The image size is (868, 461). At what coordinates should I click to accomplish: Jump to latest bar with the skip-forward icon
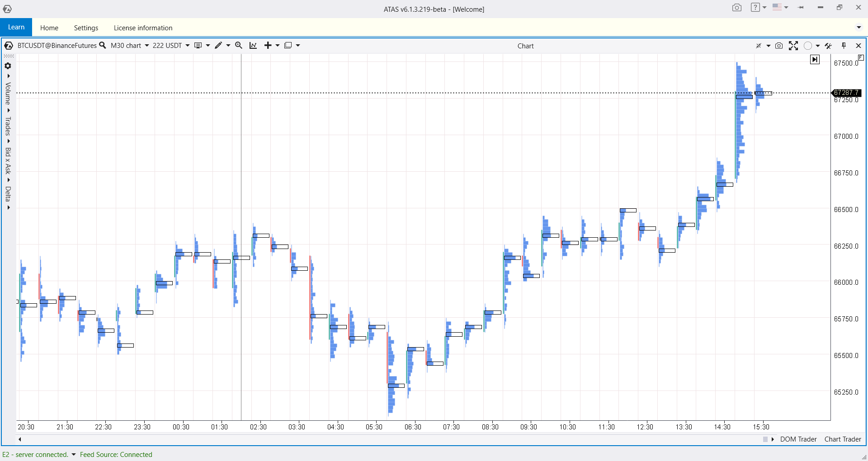coord(815,59)
